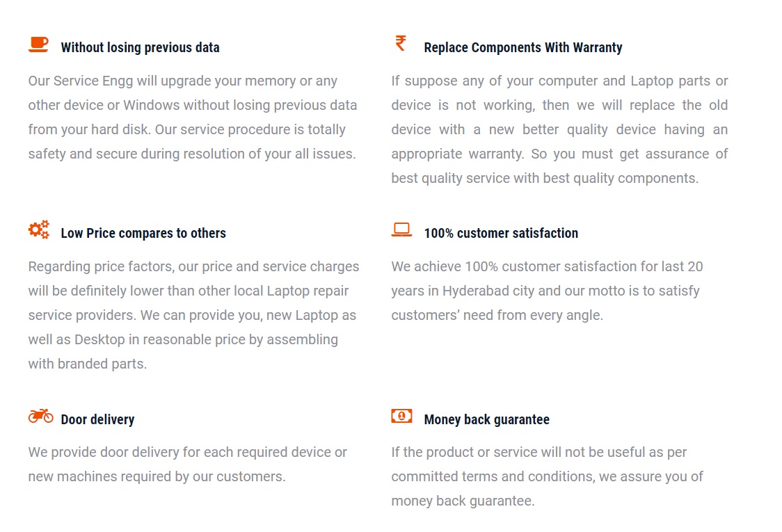Image resolution: width=782 pixels, height=532 pixels.
Task: Open the 'Money back guarantee' heading
Action: coord(487,420)
